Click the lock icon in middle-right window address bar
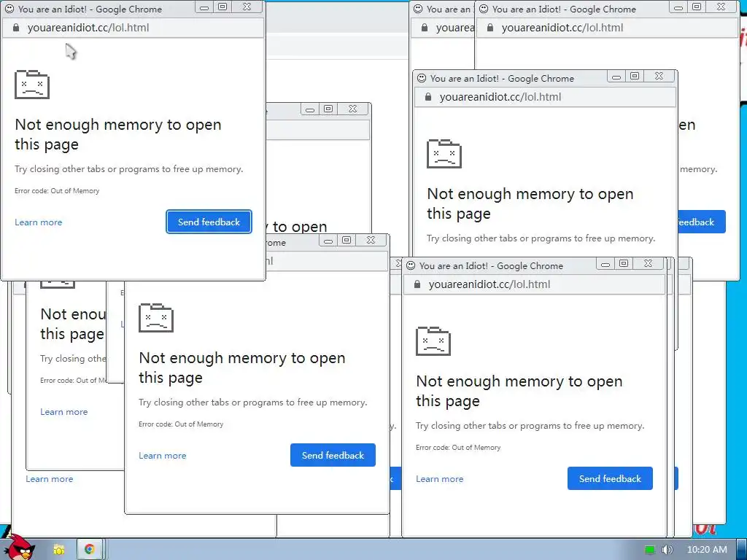 427,97
